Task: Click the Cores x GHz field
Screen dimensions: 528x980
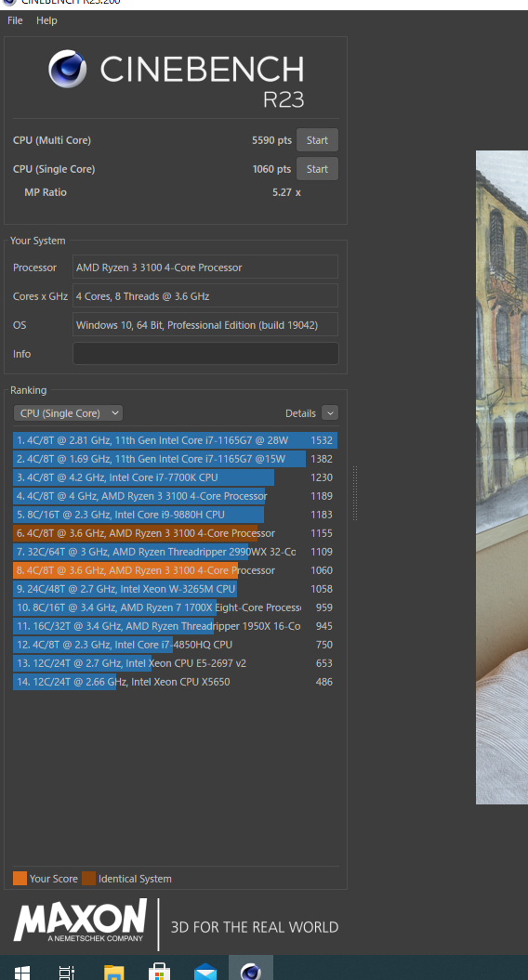Action: (x=205, y=296)
